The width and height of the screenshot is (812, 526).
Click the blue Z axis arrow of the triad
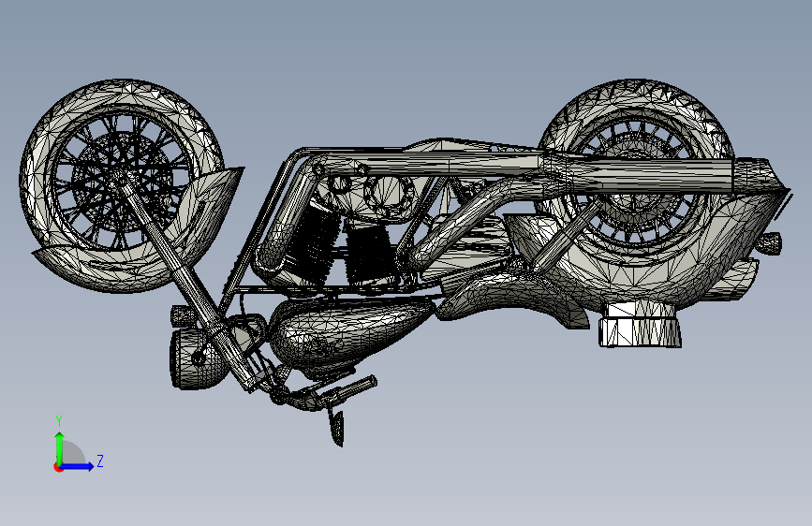(x=77, y=466)
